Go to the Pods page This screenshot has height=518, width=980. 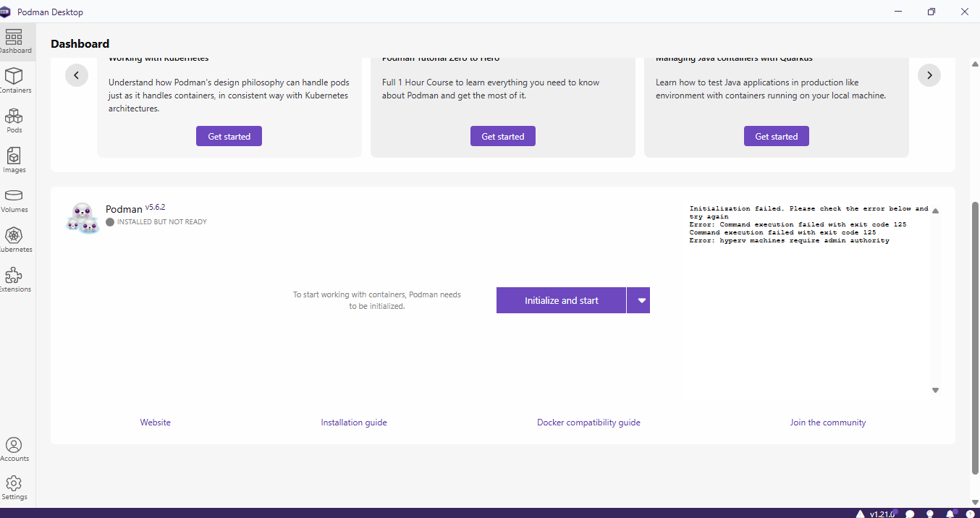(14, 120)
